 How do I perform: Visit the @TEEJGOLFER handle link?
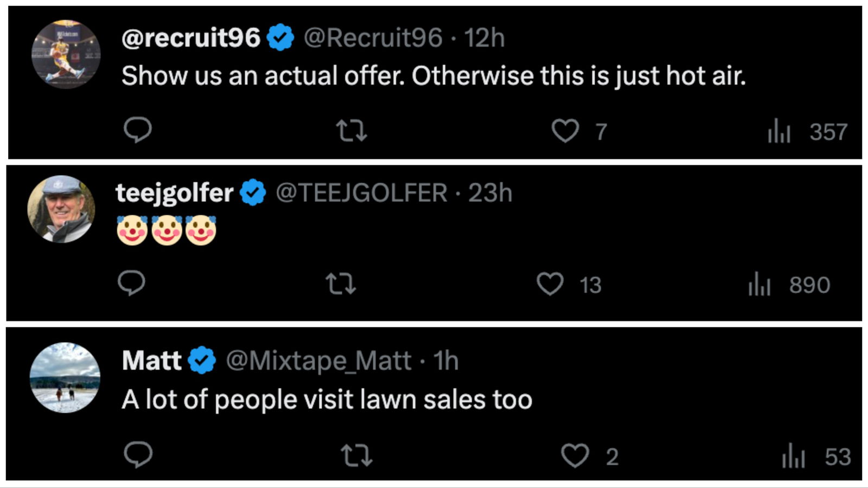click(x=361, y=193)
